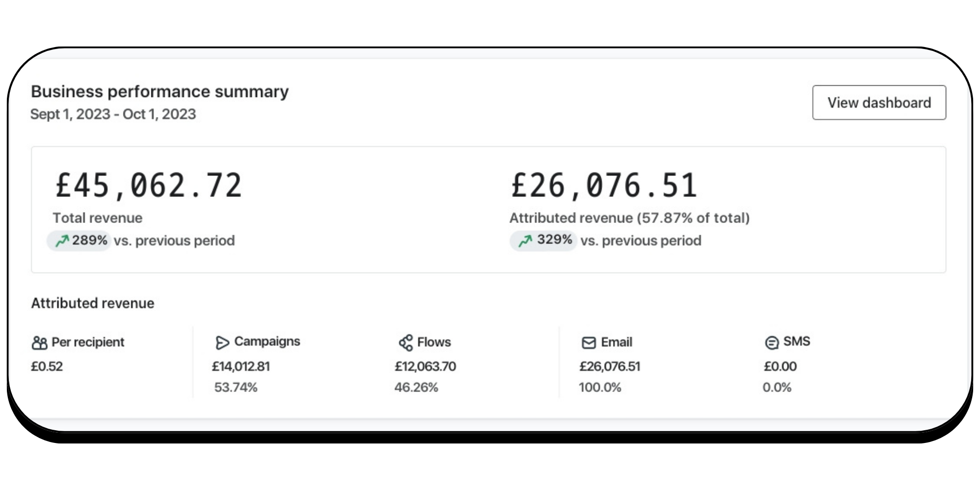Click the Campaigns paper plane icon
Viewport: 980px width, 490px height.
pyautogui.click(x=222, y=343)
